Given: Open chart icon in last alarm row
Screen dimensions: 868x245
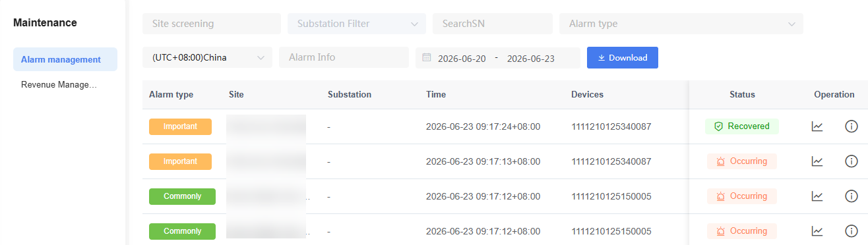Looking at the screenshot, I should (817, 231).
